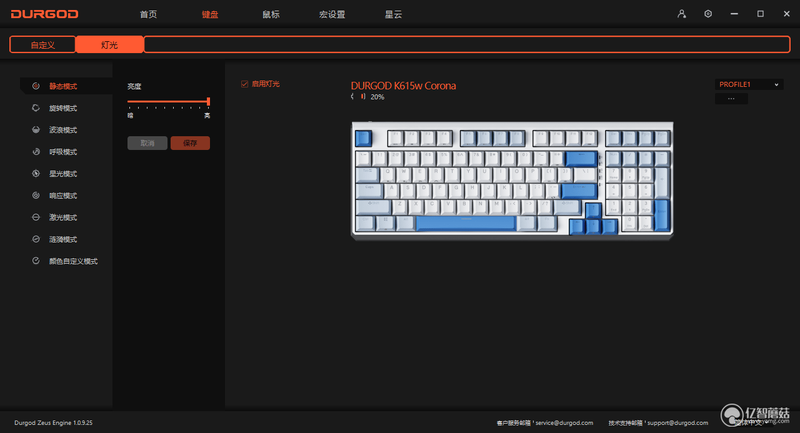800x433 pixels.
Task: Click the M key on keyboard image
Action: click(496, 207)
